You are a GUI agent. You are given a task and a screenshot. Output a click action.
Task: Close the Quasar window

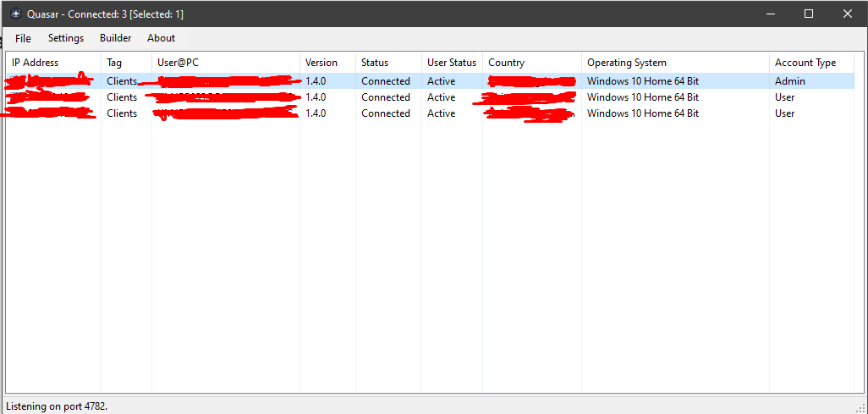[848, 14]
